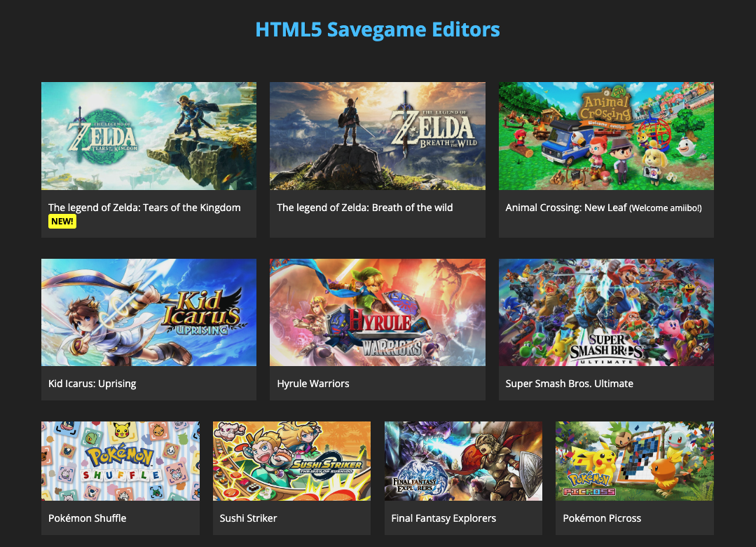
Task: Open the Animal Crossing cover image
Action: click(606, 135)
